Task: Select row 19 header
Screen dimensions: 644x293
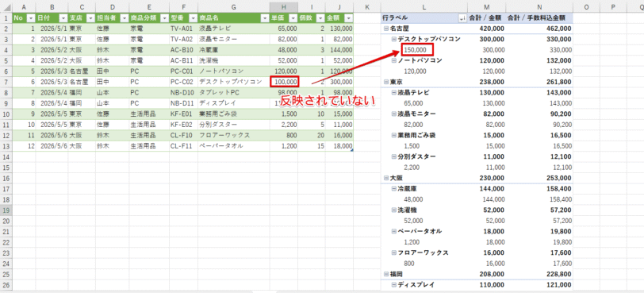Action: 6,210
